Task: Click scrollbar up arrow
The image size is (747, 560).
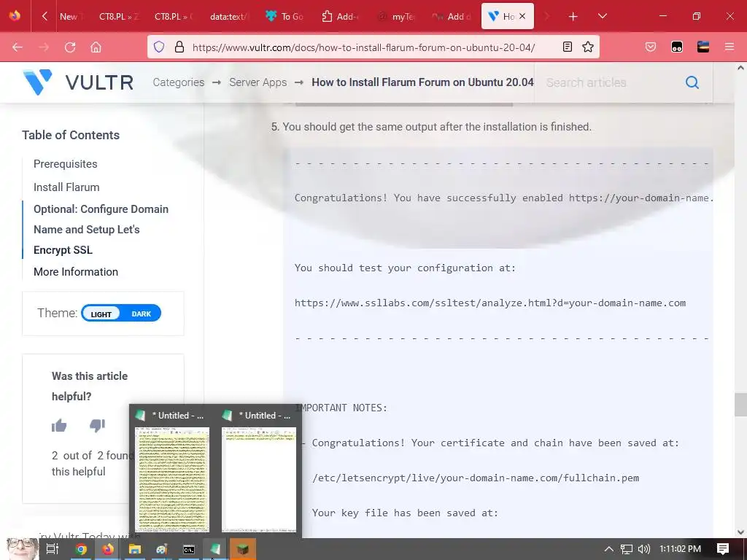Action: pyautogui.click(x=740, y=68)
